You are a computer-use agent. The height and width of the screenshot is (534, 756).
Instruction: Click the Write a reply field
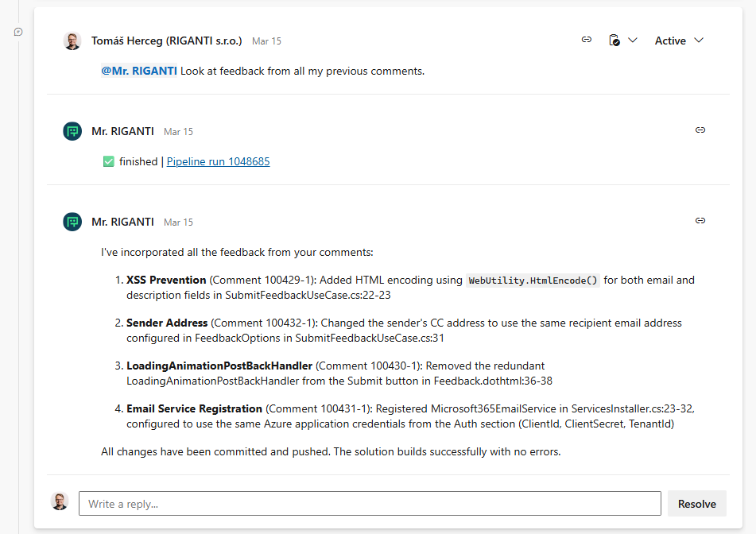pyautogui.click(x=369, y=503)
